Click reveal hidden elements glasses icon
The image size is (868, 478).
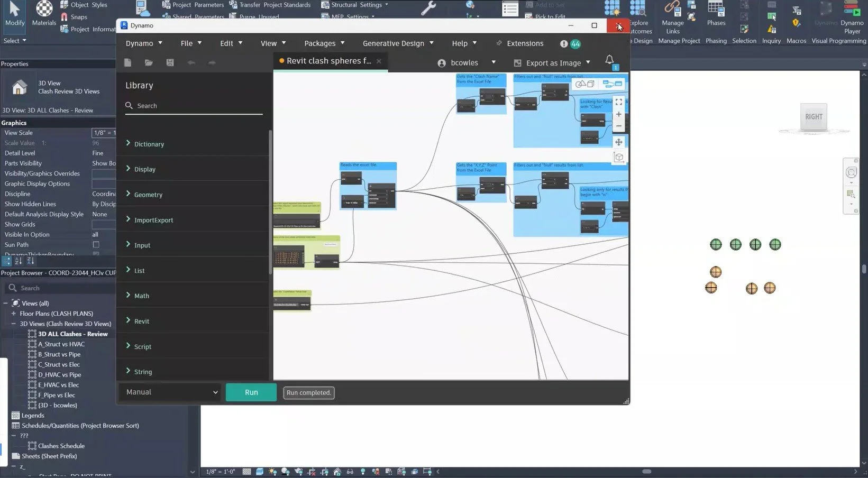[x=350, y=471]
